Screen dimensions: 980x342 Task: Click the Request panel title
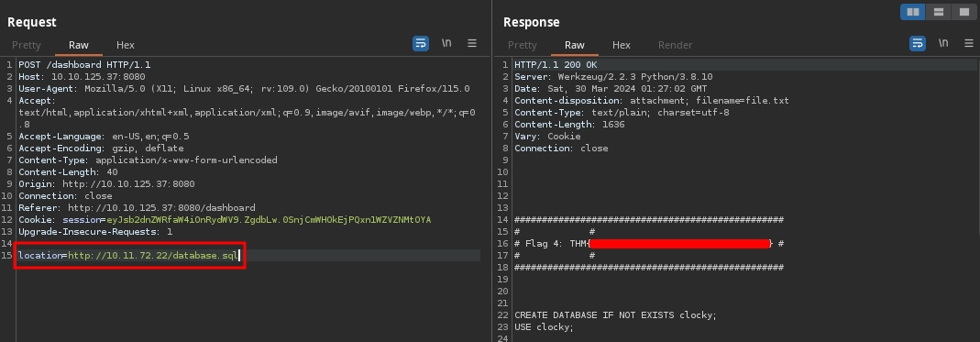point(32,22)
